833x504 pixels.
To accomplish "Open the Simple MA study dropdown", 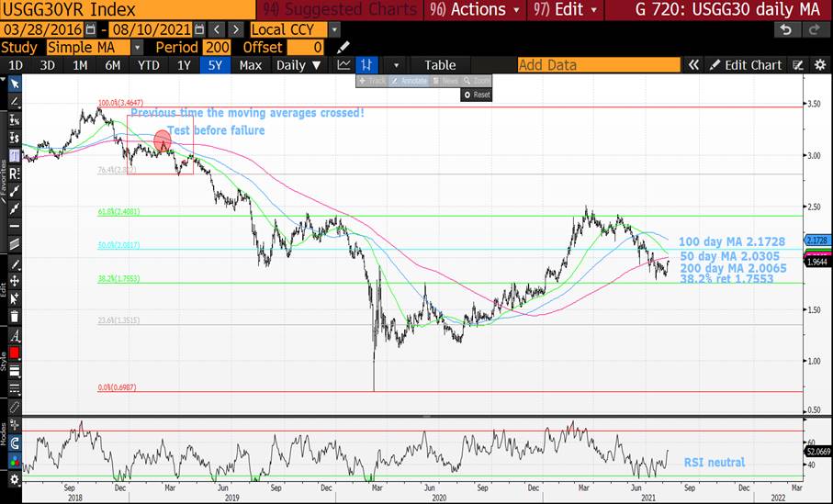I will point(137,47).
